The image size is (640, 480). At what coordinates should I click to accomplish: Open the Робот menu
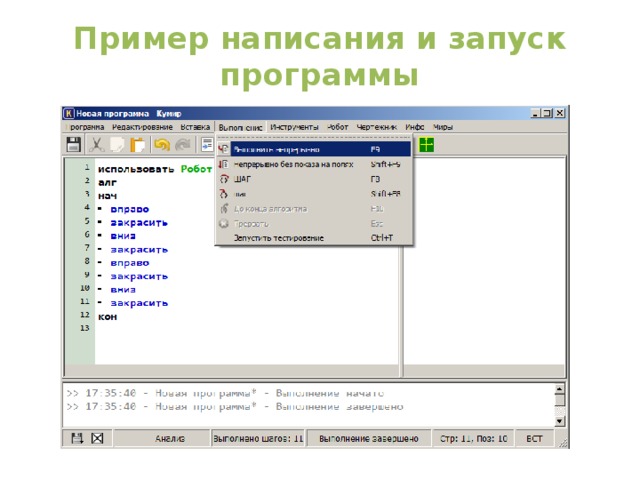338,127
